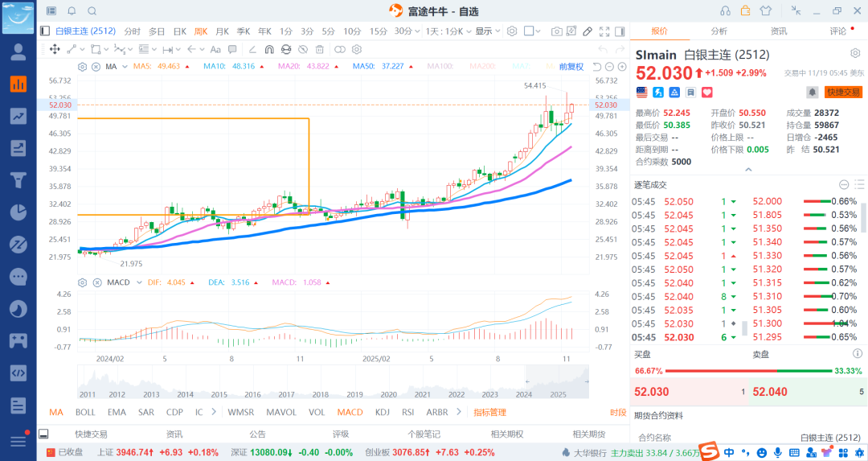
Task: Open the 分析 tab in right panel
Action: pos(719,31)
